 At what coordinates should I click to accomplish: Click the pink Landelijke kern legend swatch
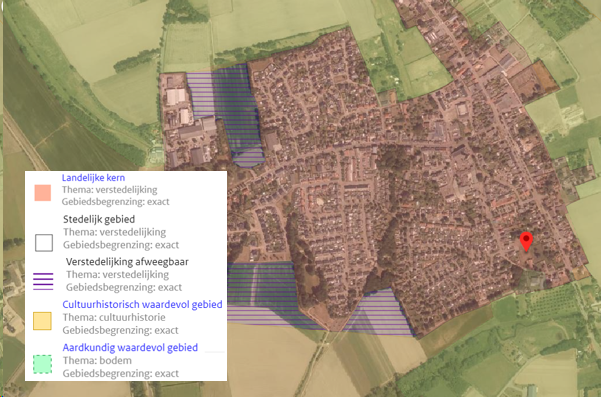pos(43,193)
